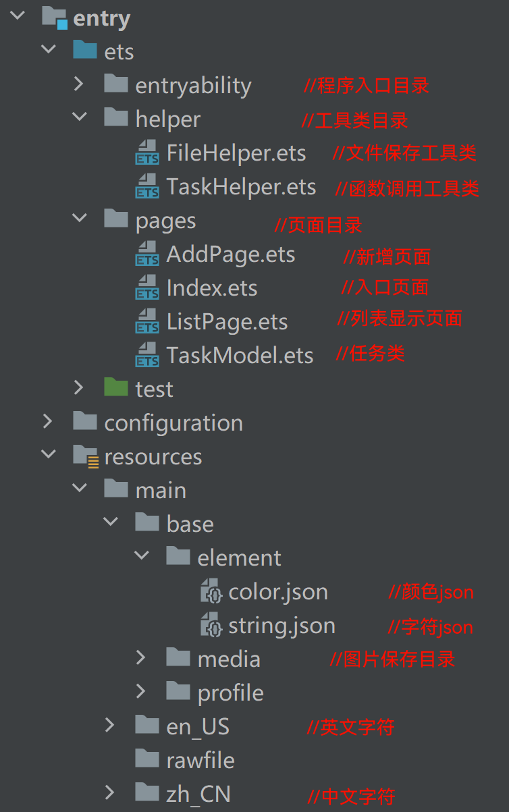This screenshot has width=509, height=812.
Task: Click the AddPage.ets ETS icon
Action: (147, 254)
